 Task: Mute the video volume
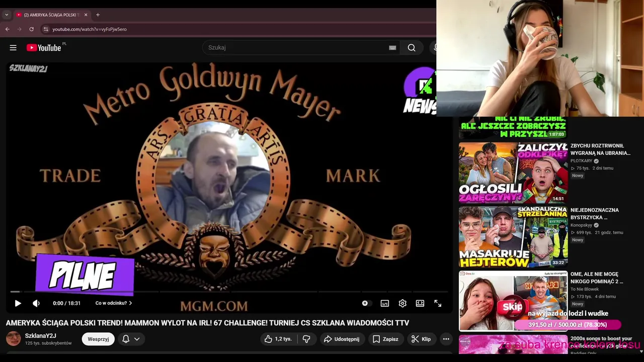pyautogui.click(x=36, y=303)
